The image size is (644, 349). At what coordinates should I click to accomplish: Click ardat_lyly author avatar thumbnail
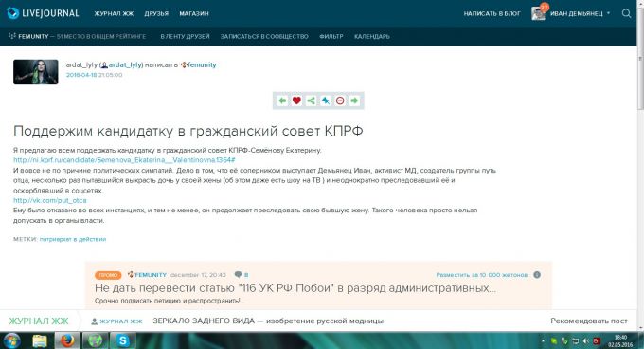[36, 72]
